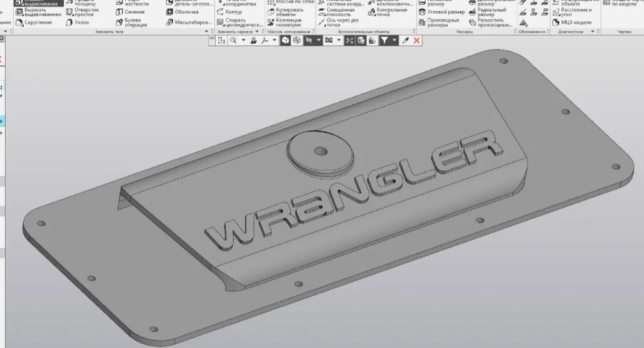
Task: Expand the Элементы тела panel arrow
Action: pos(206,31)
